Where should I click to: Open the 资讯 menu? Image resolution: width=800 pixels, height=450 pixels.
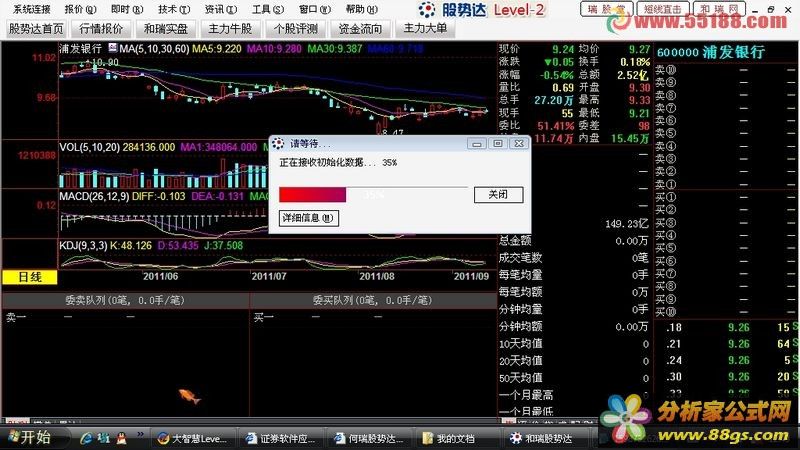click(x=220, y=10)
